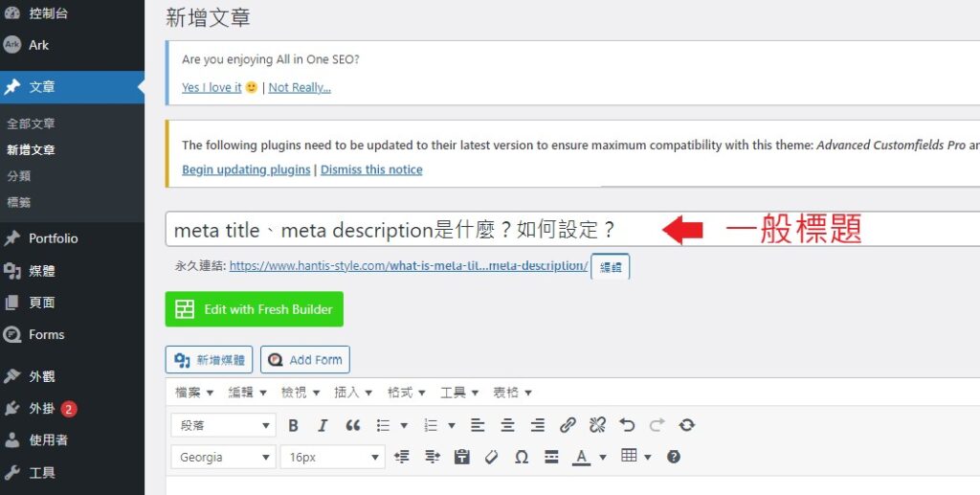
Task: Insert a table using the grid icon
Action: point(629,456)
